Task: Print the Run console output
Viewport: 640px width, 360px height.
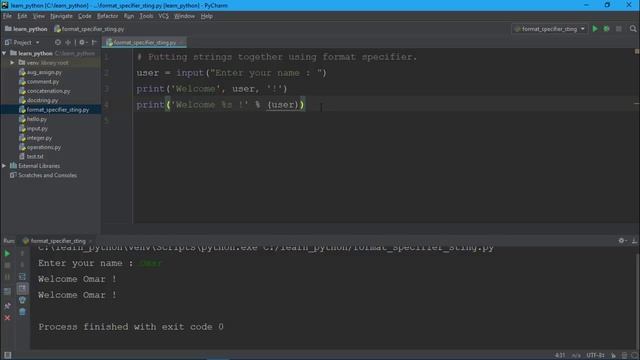Action: [22, 300]
